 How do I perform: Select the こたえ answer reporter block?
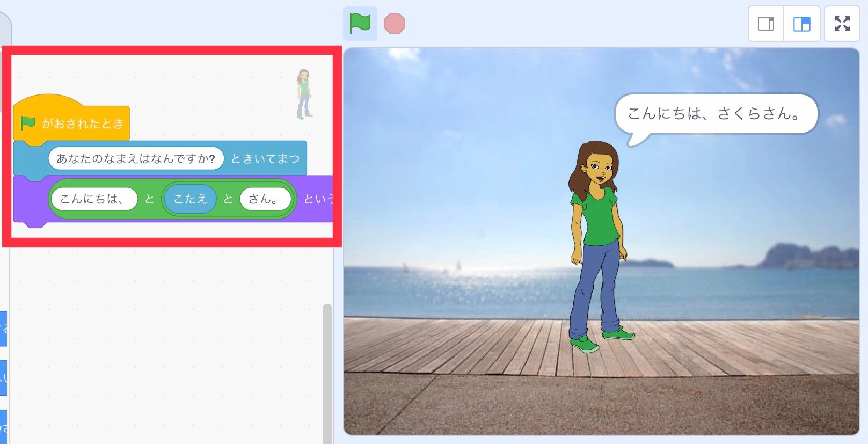click(190, 199)
